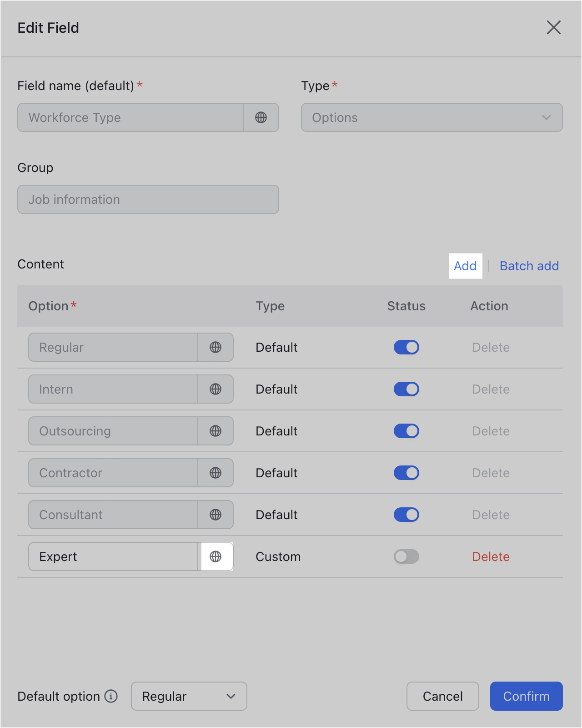
Task: Enable the Expert option status toggle
Action: pyautogui.click(x=406, y=556)
